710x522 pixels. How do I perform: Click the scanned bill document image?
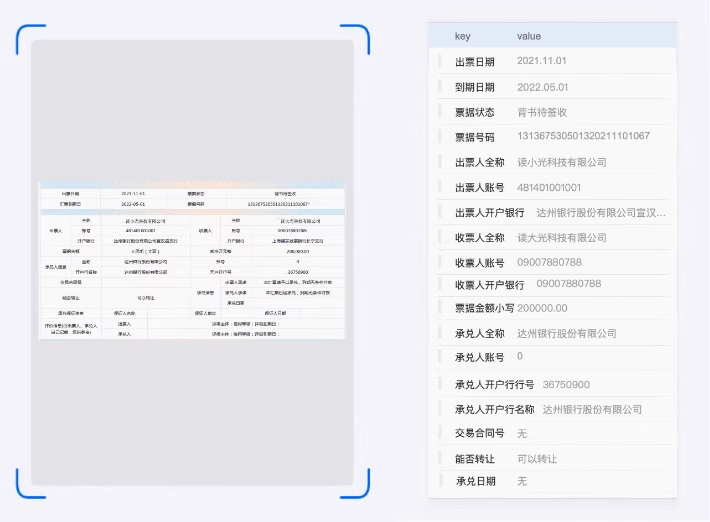coord(192,260)
